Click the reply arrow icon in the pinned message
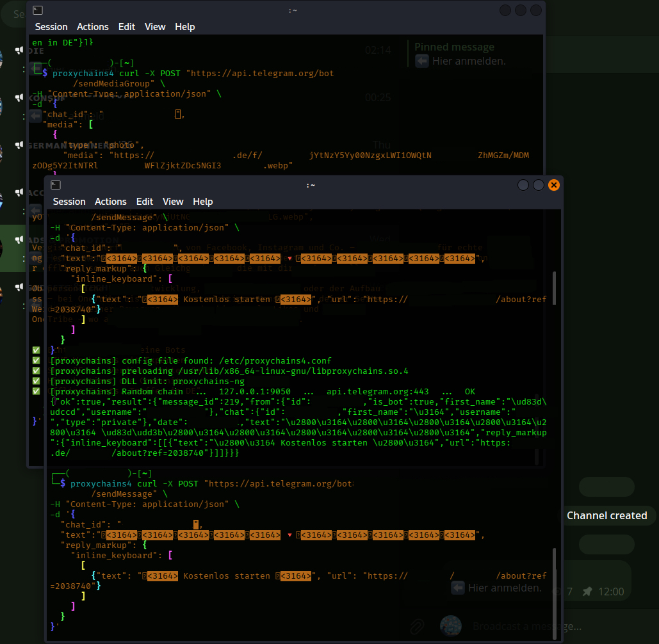 coord(421,61)
